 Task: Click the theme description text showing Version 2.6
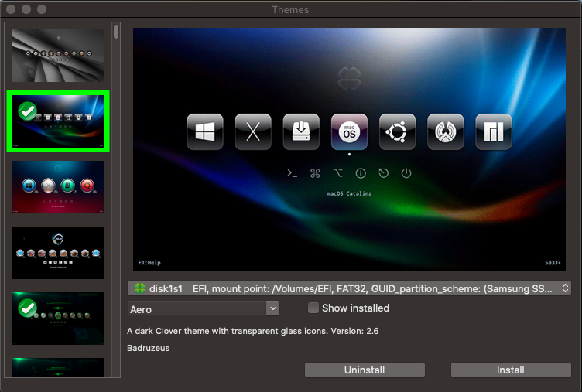[x=253, y=331]
